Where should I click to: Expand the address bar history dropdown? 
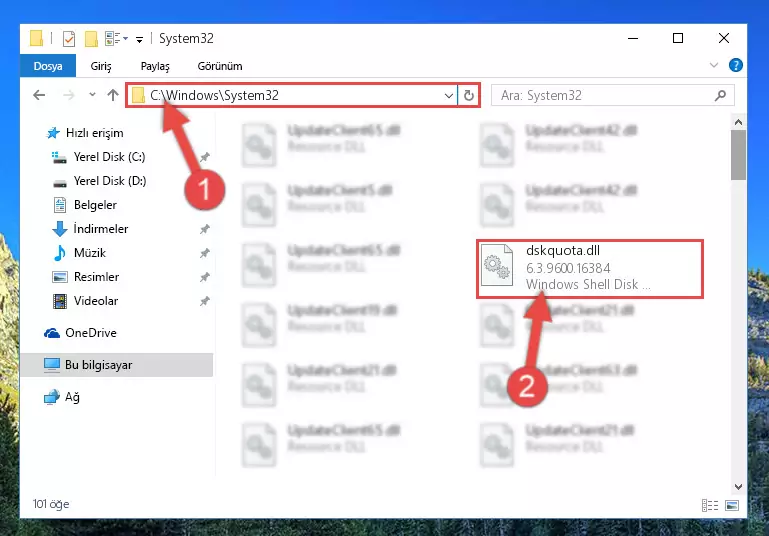pyautogui.click(x=448, y=96)
